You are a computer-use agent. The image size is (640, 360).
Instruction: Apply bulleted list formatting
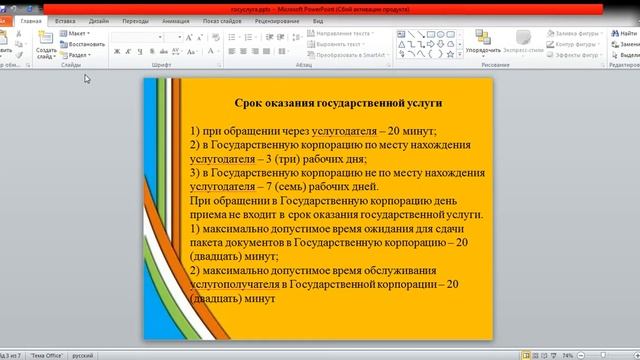[233, 38]
